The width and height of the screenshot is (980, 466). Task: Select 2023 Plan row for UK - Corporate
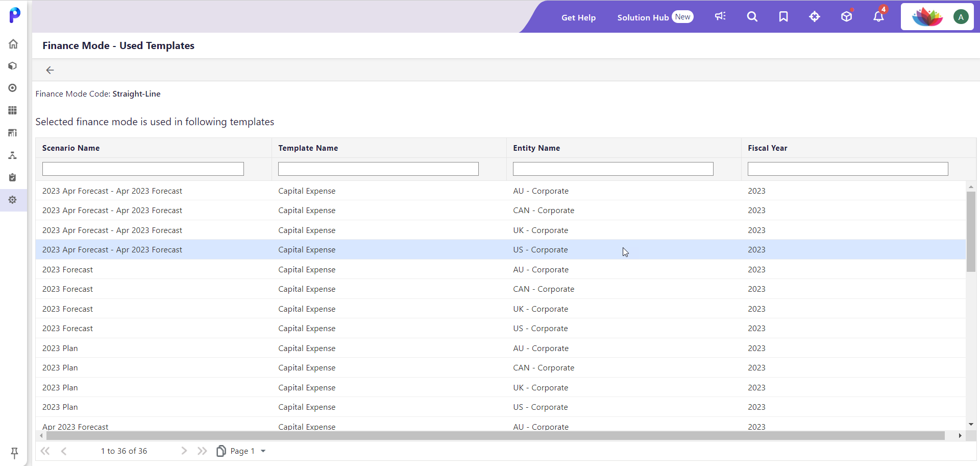tap(500, 387)
